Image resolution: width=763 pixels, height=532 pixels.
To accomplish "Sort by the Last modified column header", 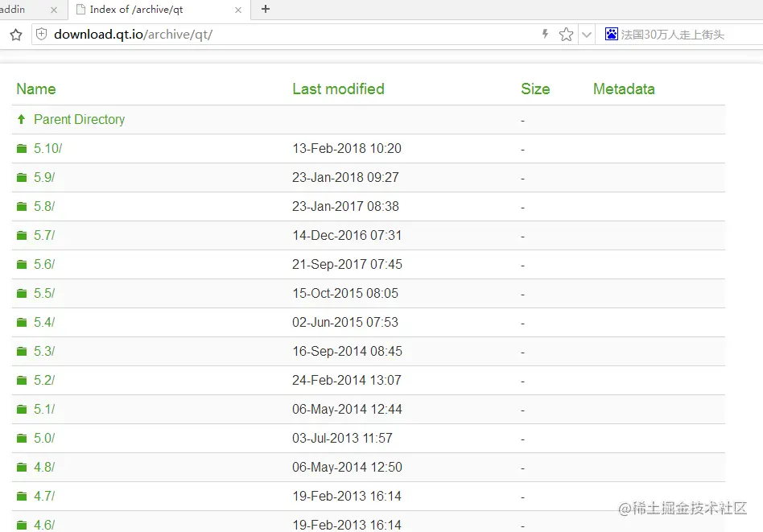I will pos(338,89).
